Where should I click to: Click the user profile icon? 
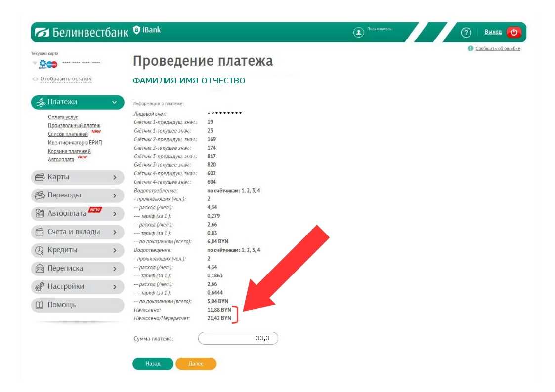[358, 32]
